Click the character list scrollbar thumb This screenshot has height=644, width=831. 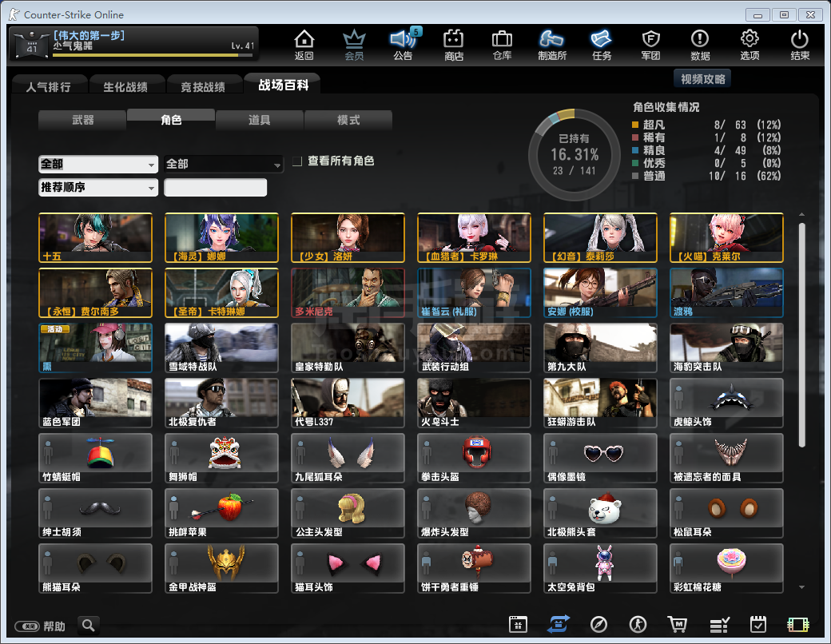click(x=802, y=335)
